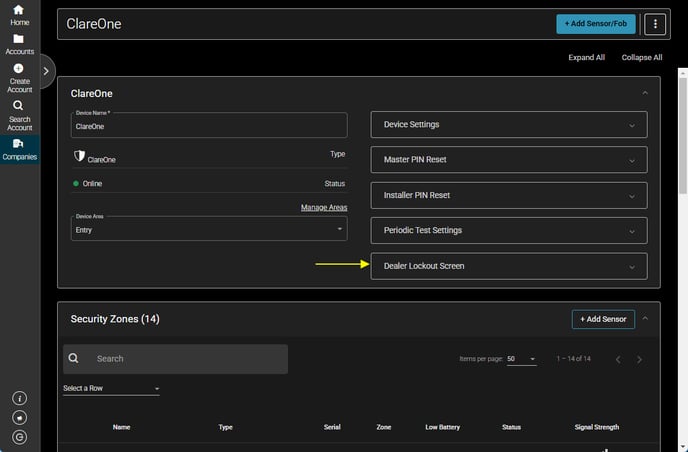Click the scrollbar down arrow
This screenshot has height=452, width=688.
point(683,448)
